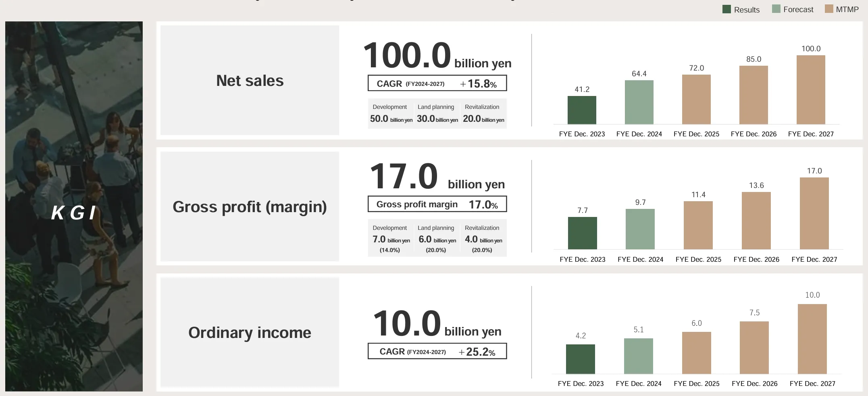
Task: Click the Gross profit 13.6 bar for 2026
Action: pyautogui.click(x=756, y=221)
